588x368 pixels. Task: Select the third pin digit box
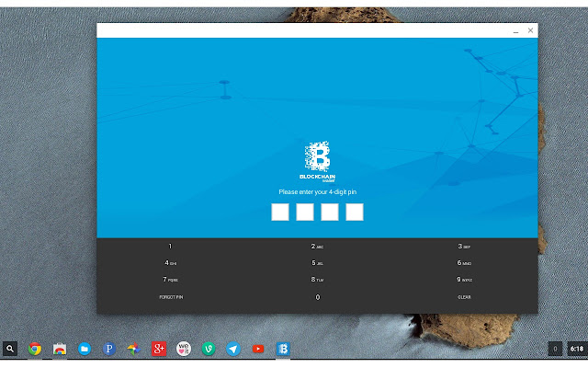point(330,212)
